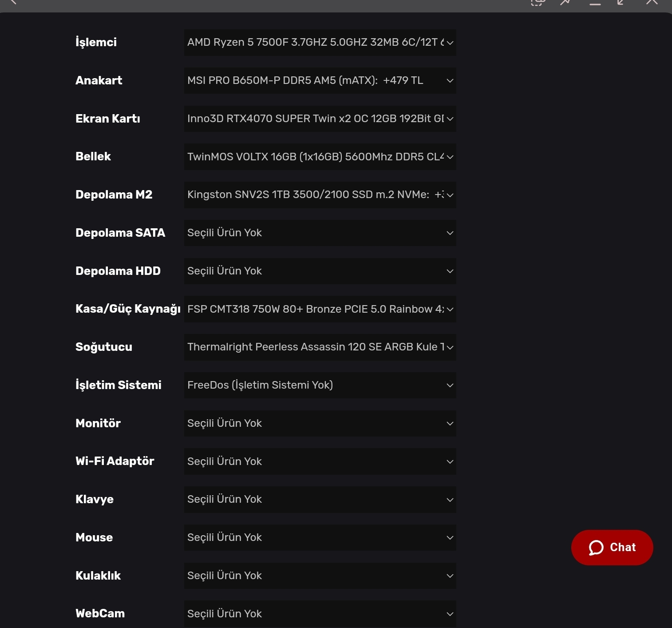Click the İşlemci label
Image resolution: width=672 pixels, height=628 pixels.
pyautogui.click(x=96, y=42)
